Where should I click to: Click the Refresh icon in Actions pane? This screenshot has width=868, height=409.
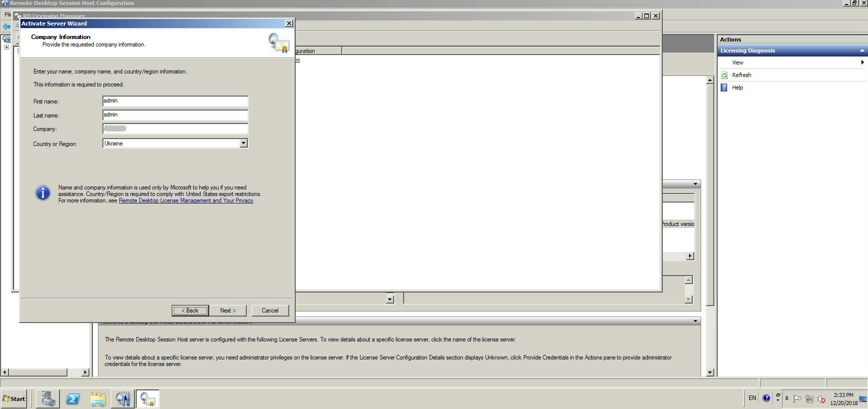pyautogui.click(x=725, y=75)
